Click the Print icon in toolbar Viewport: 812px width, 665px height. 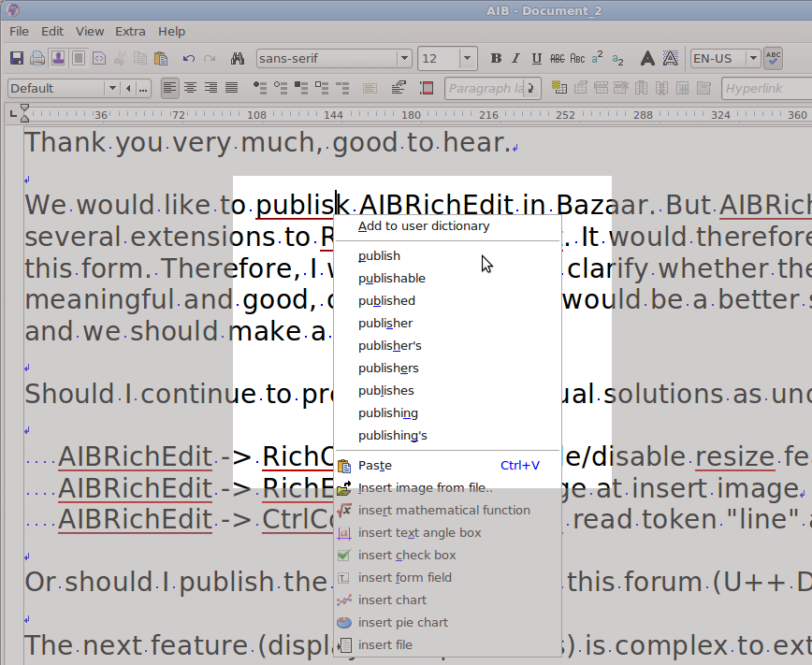(37, 58)
